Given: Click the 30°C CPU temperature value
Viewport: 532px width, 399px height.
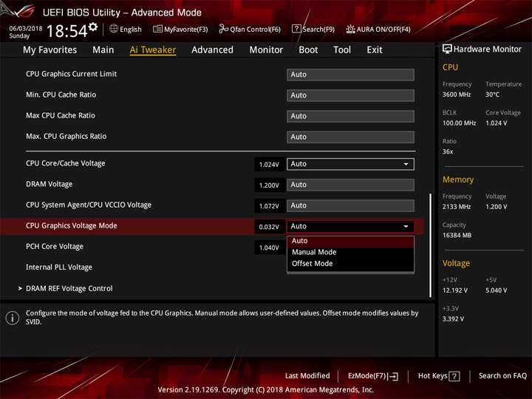Looking at the screenshot, I should (x=492, y=95).
